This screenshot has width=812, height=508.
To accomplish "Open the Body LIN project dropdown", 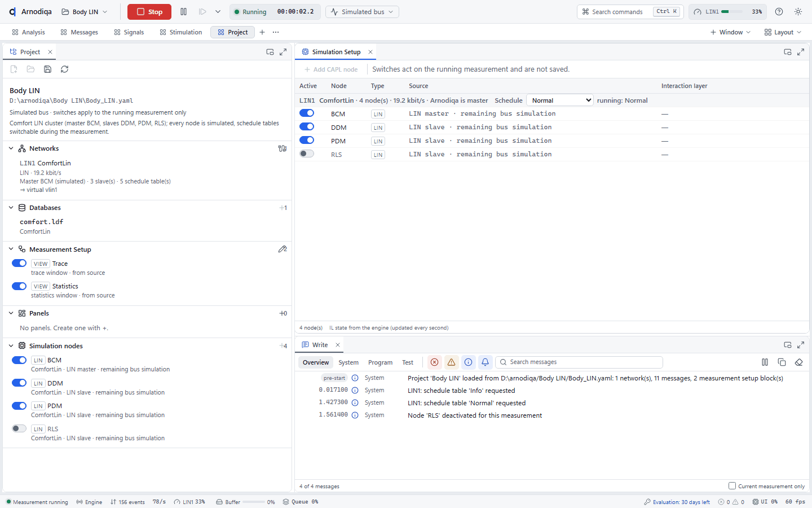I will point(84,12).
